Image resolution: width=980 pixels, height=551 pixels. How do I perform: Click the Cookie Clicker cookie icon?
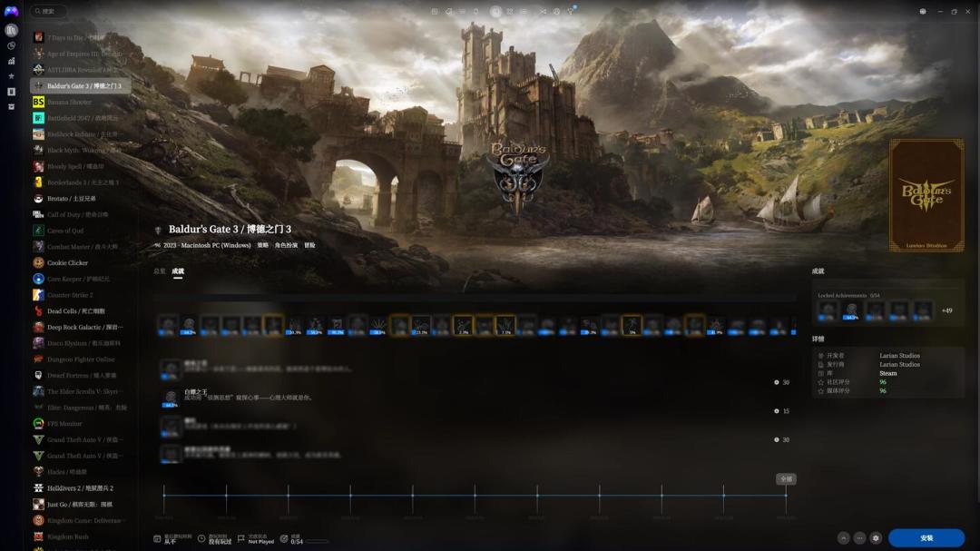coord(38,262)
